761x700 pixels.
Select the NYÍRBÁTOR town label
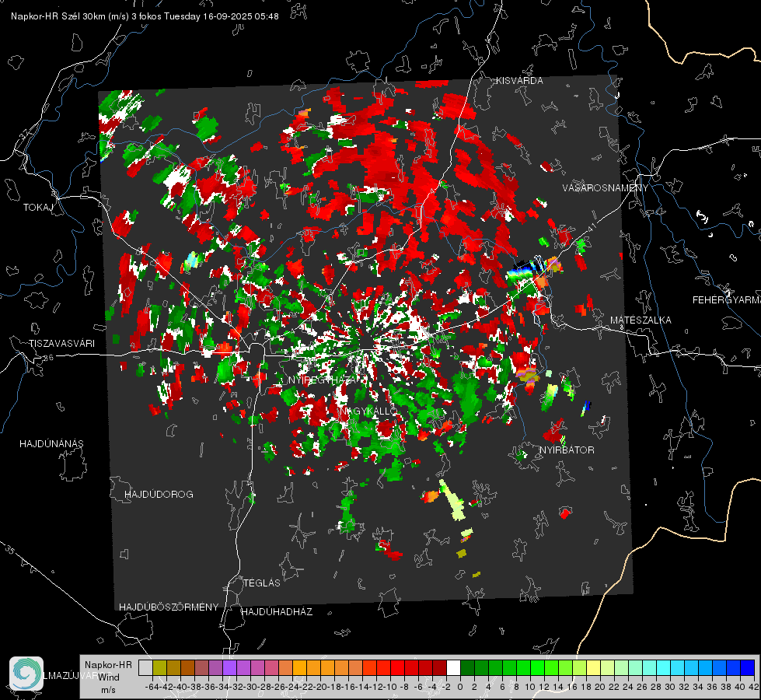[x=567, y=450]
